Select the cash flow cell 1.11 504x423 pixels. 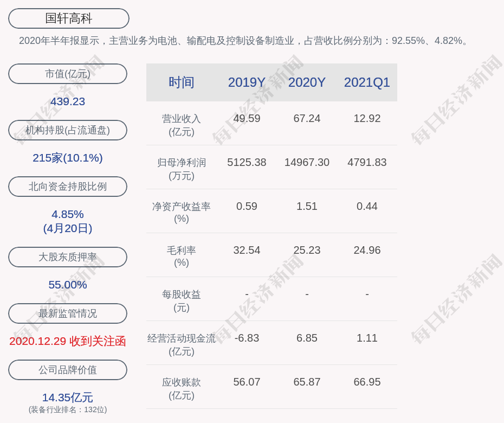pos(367,338)
